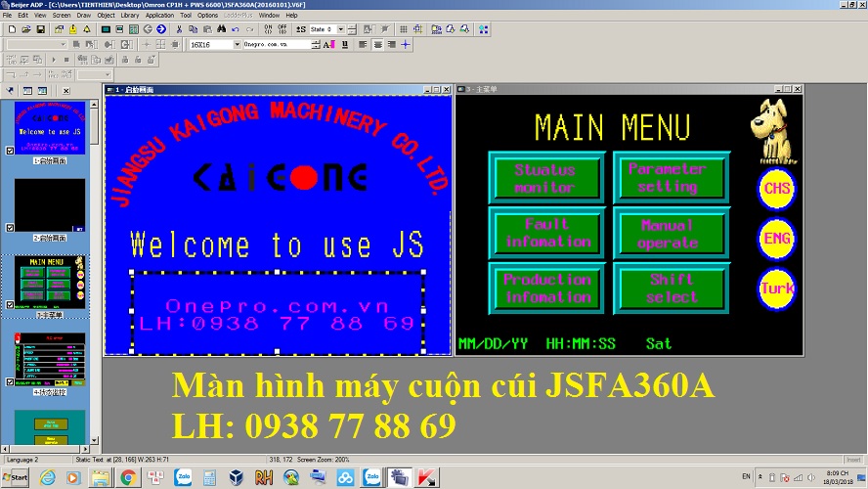Go to previous screen with left arrow icon
The image size is (868, 489).
click(148, 29)
